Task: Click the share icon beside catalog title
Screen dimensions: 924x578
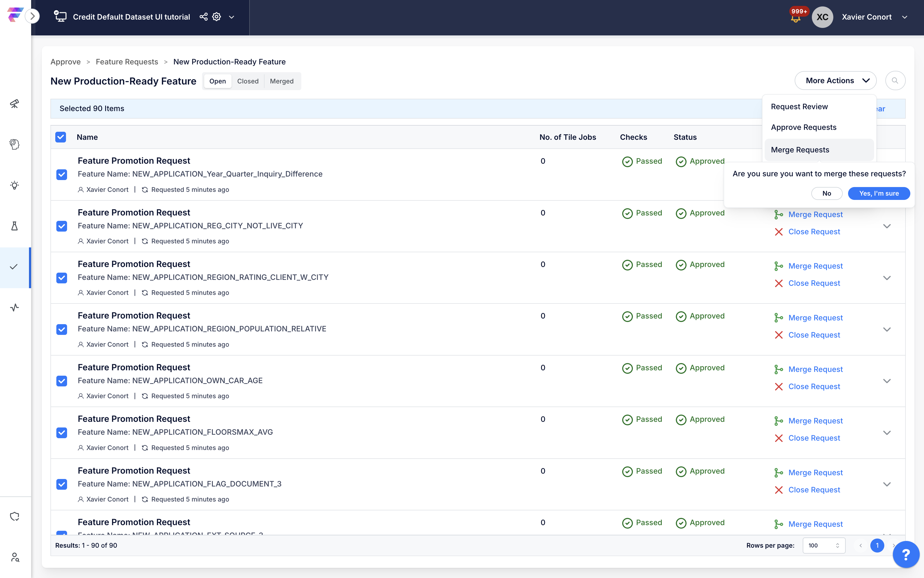Action: click(x=204, y=17)
